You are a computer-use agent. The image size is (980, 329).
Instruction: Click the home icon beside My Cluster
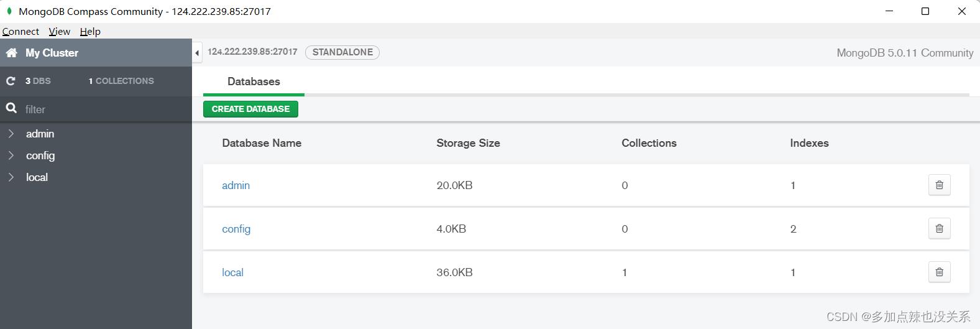coord(11,53)
